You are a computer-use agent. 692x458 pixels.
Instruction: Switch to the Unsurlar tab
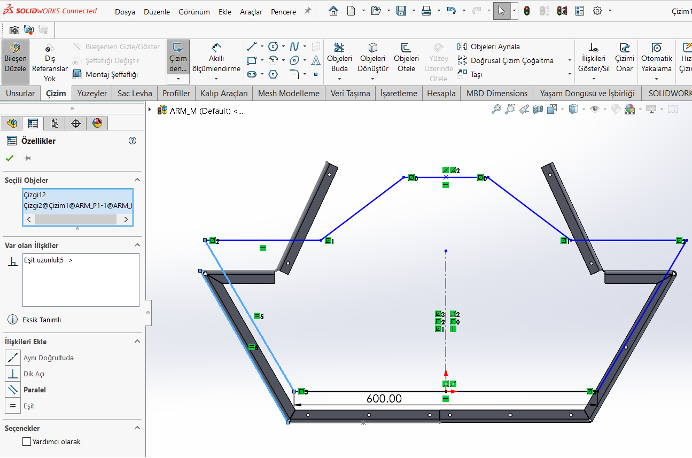[x=20, y=93]
